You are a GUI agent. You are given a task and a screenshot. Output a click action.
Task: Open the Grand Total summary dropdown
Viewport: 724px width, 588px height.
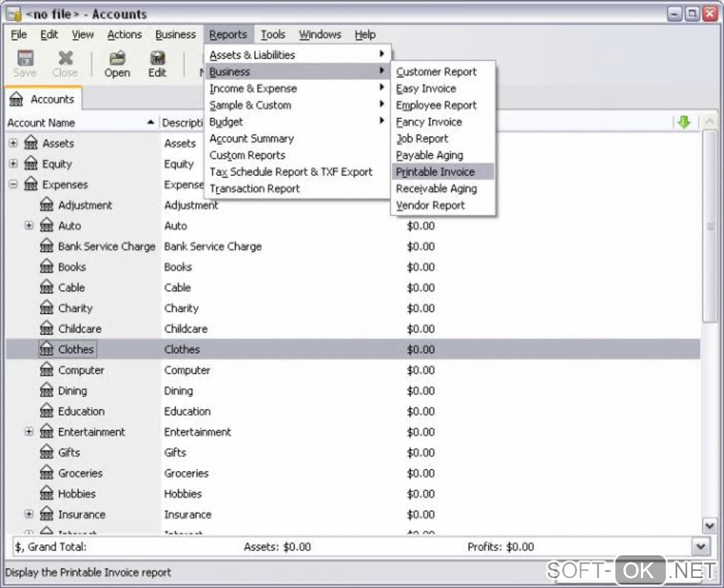click(701, 546)
